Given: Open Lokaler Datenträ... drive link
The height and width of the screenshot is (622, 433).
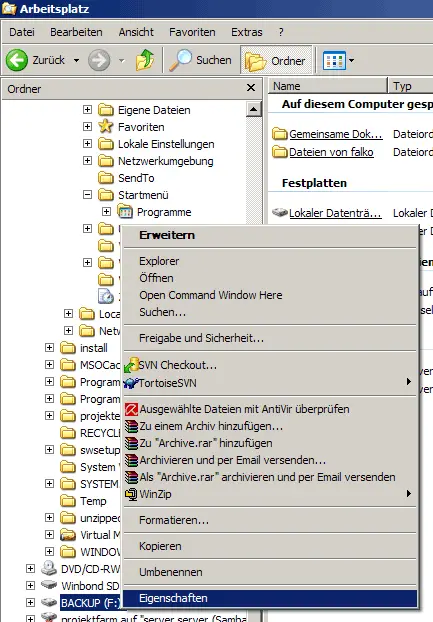Looking at the screenshot, I should tap(335, 213).
